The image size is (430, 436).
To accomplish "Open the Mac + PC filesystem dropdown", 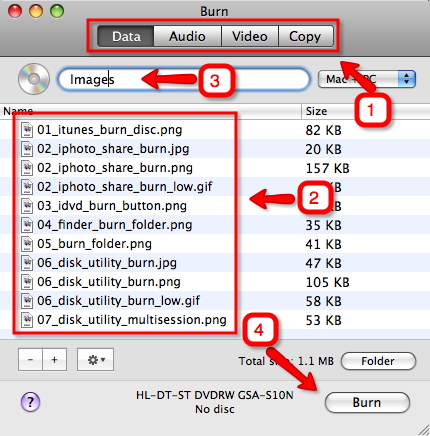I will 367,79.
